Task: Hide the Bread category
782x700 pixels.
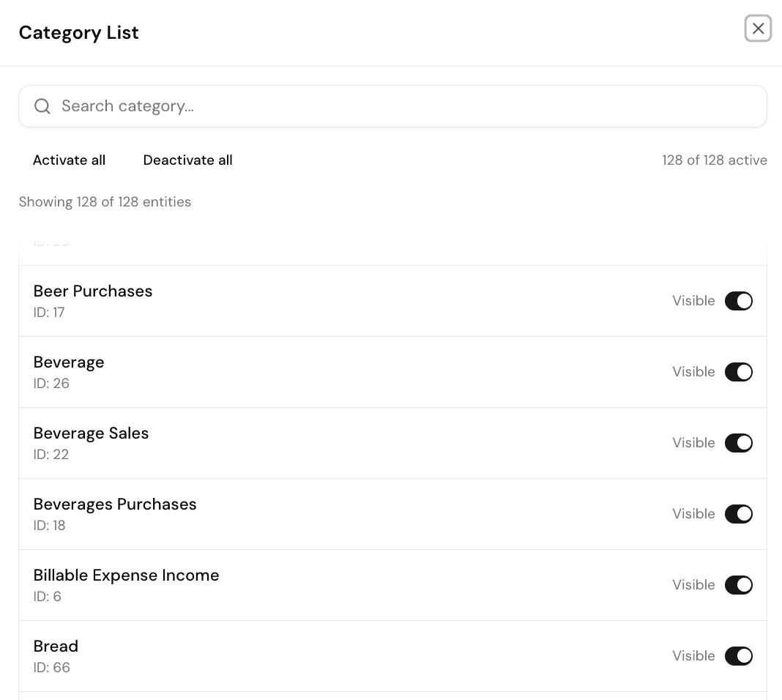Action: tap(739, 656)
